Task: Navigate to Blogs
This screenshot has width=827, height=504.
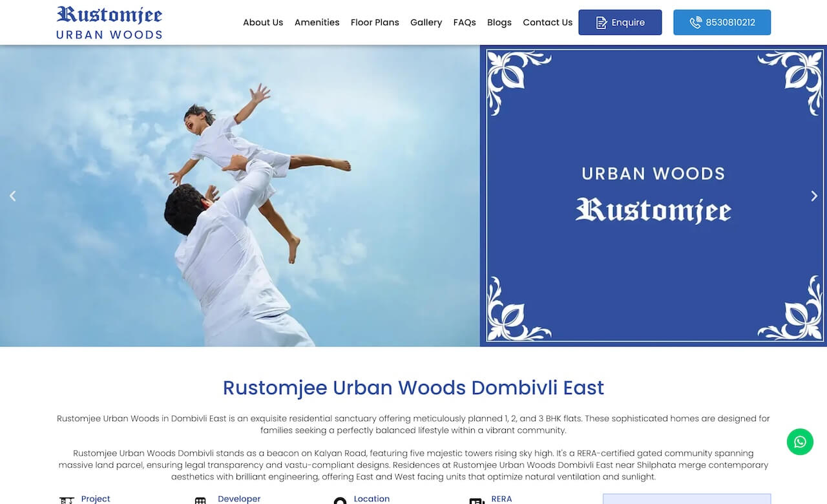Action: click(x=499, y=22)
